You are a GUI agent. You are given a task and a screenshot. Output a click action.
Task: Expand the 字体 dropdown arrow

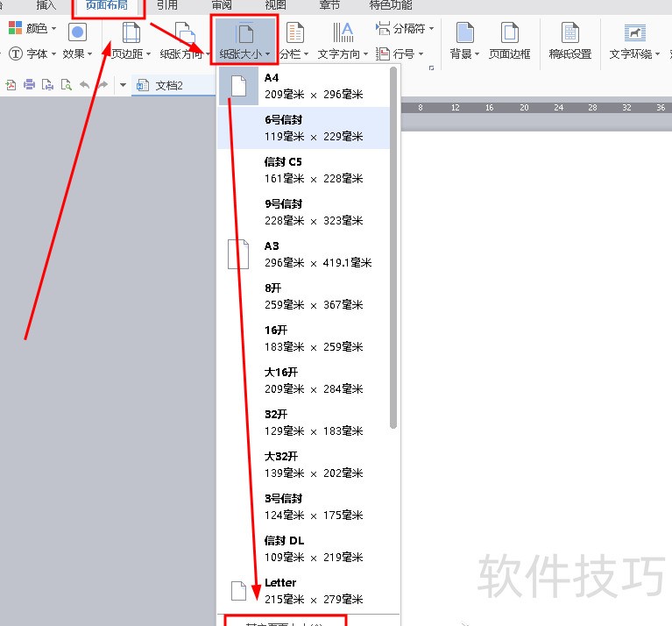tap(53, 54)
